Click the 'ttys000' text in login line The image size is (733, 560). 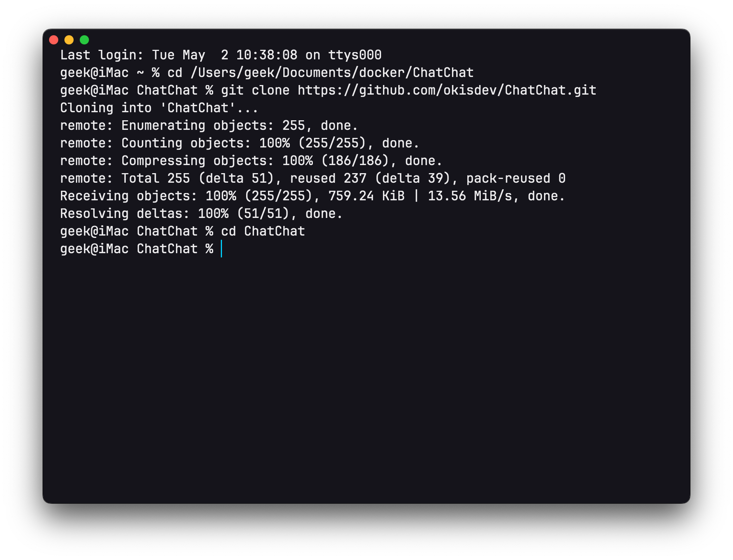[355, 55]
